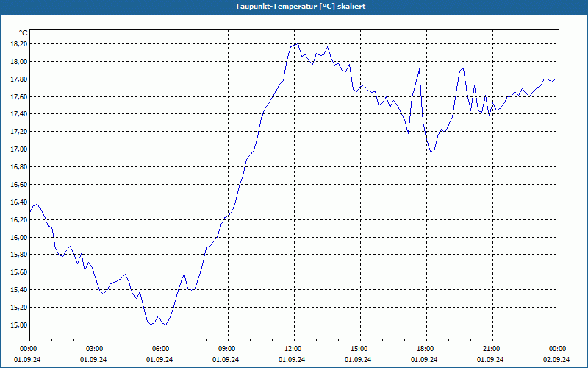
Task: Select the 01.09.24 date under 03:00
Action: [x=93, y=360]
